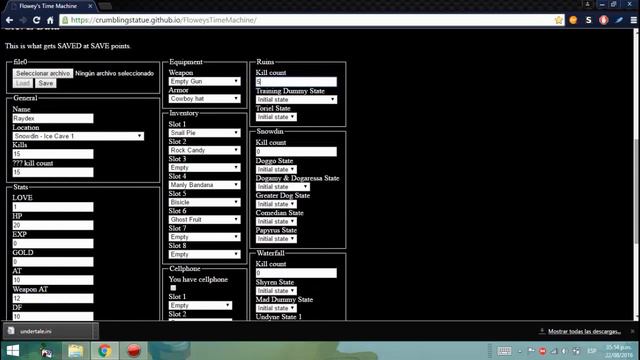Reload the page with the refresh icon

pyautogui.click(x=36, y=20)
